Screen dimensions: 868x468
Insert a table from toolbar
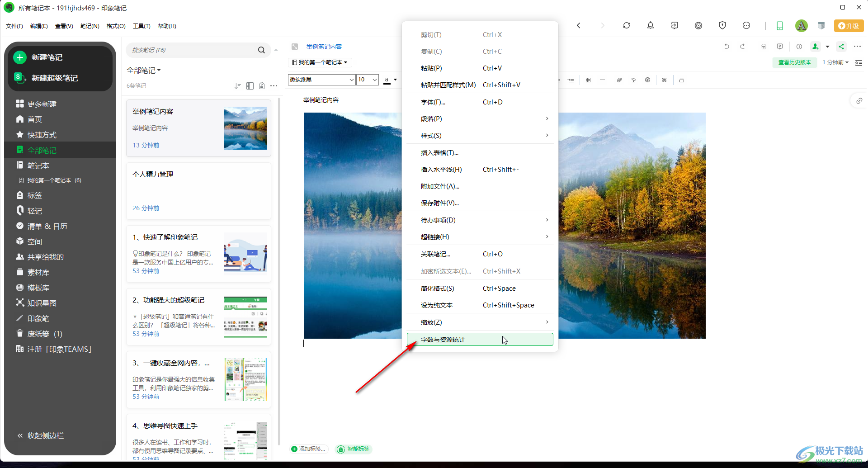coord(588,80)
